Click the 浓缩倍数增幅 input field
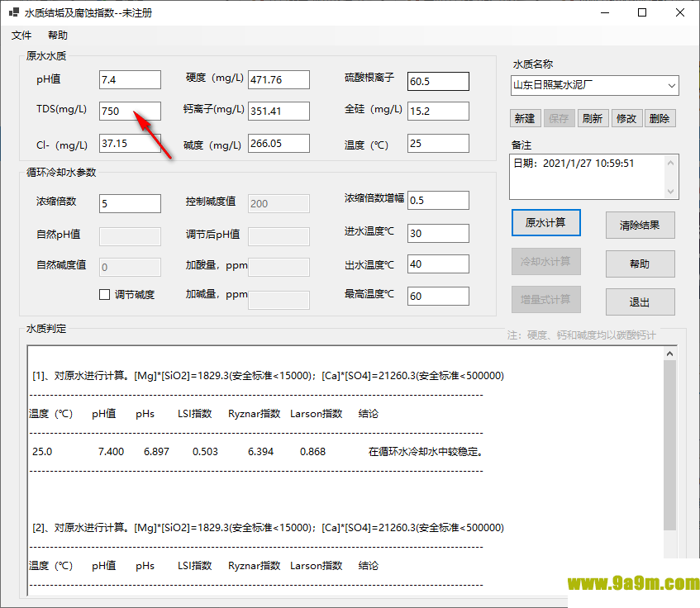Screen dimensions: 700x608 tap(438, 200)
